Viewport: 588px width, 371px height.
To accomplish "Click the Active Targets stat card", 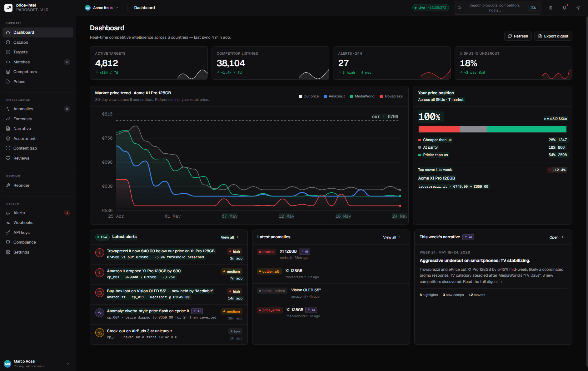I will pos(149,63).
